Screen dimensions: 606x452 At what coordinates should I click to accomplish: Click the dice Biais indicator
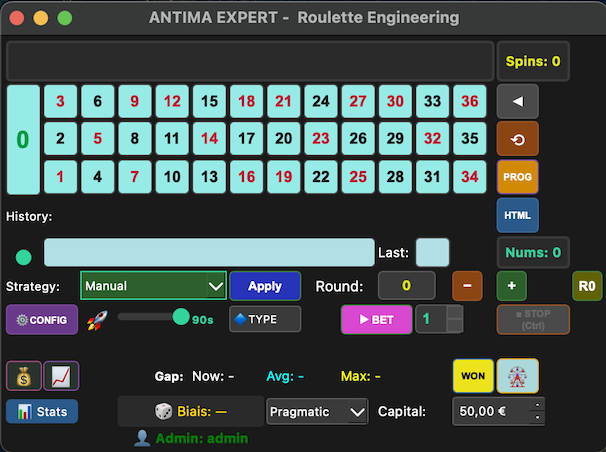(191, 411)
